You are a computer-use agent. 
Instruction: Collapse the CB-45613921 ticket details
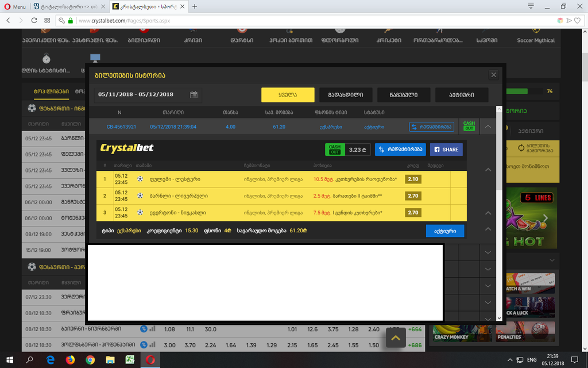click(488, 126)
